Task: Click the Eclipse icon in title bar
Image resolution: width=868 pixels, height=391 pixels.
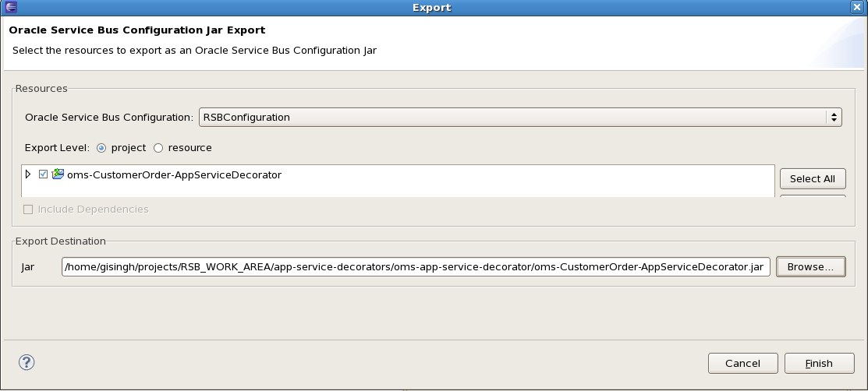Action: 10,7
